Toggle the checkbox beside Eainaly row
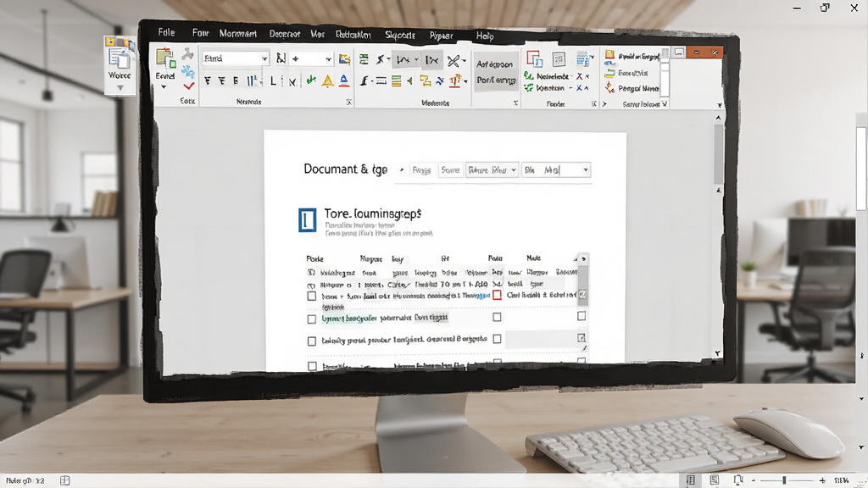The image size is (868, 488). [312, 341]
